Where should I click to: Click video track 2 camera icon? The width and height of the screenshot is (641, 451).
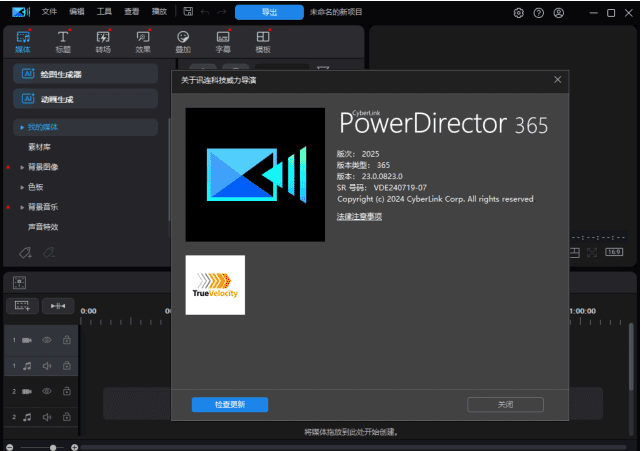27,392
